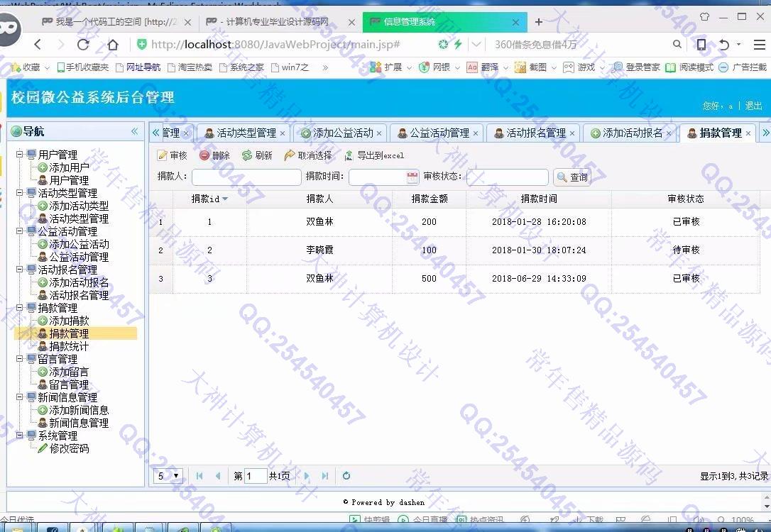Focus the 捐款人 search input field

(246, 177)
